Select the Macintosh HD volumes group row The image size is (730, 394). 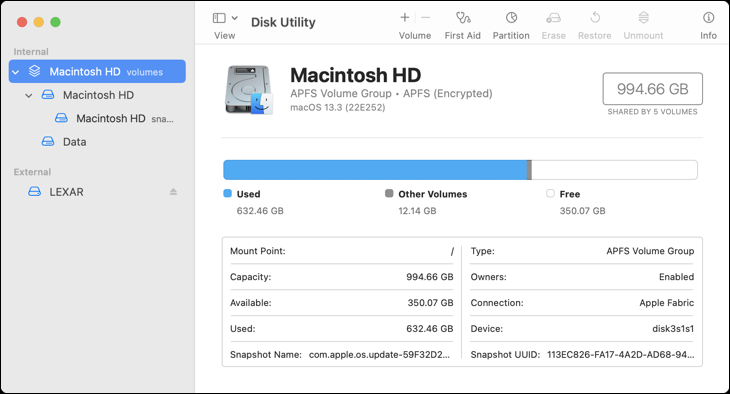point(97,71)
